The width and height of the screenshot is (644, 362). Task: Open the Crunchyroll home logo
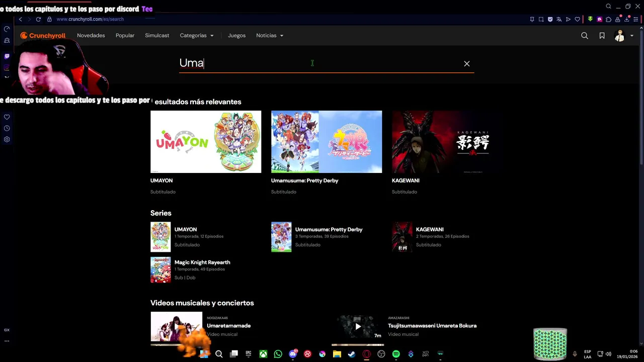coord(43,36)
